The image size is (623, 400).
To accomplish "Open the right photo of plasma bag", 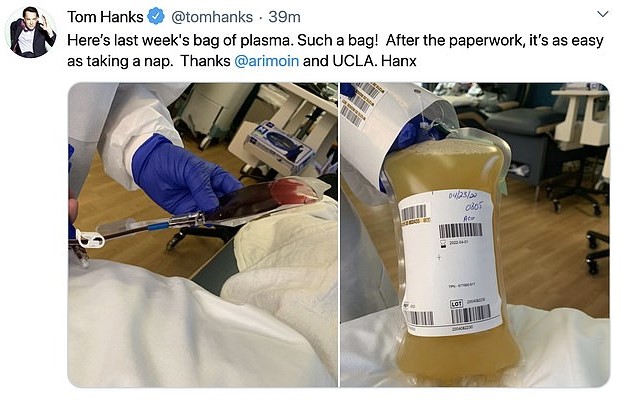I will (x=475, y=234).
